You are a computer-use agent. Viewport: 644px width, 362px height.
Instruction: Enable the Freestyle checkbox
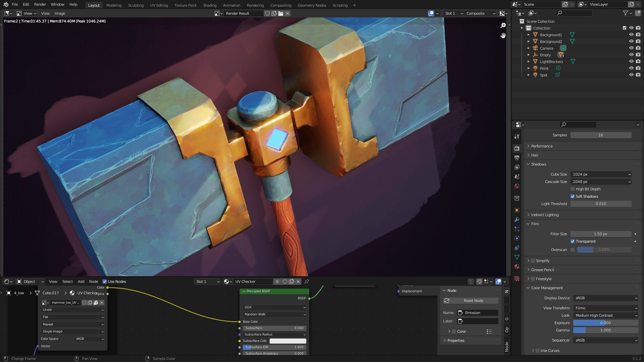click(533, 279)
